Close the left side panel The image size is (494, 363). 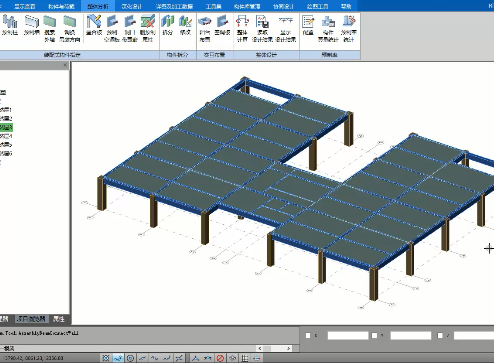tap(65, 65)
